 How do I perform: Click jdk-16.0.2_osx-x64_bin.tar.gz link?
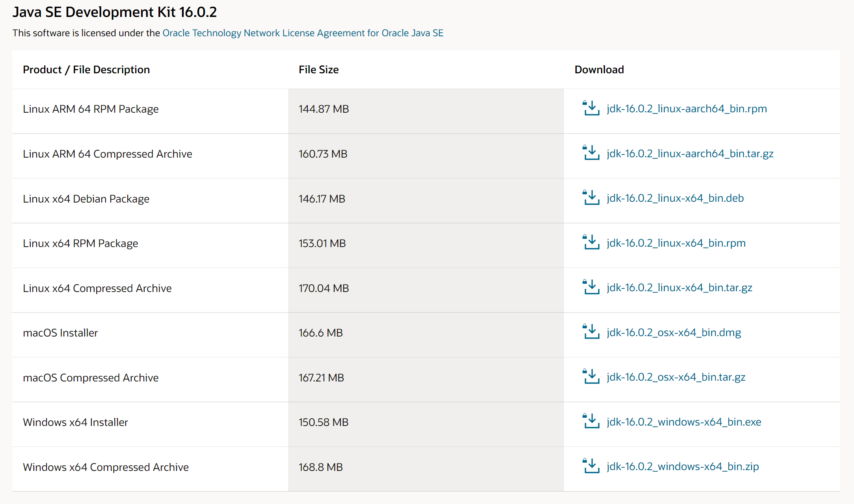(676, 377)
